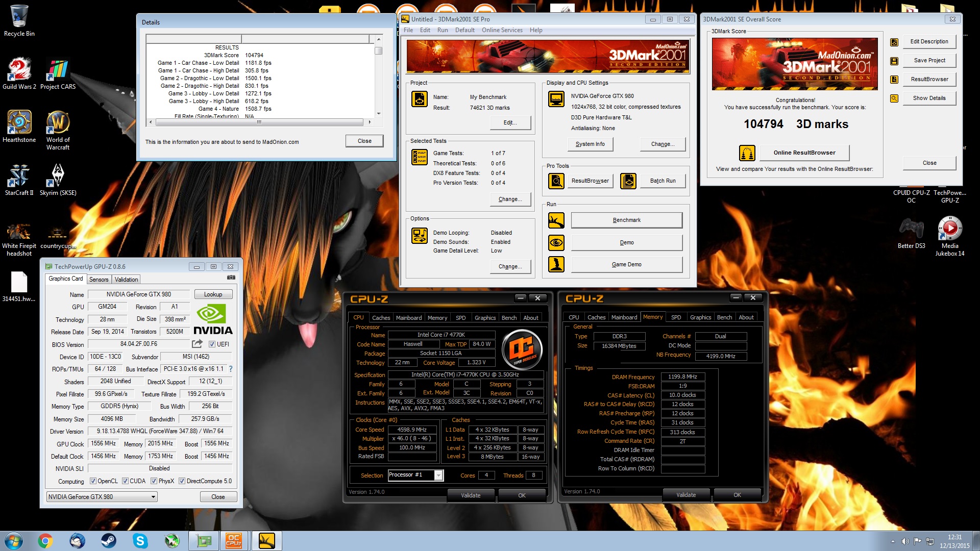Click the Bus Interface question mark icon

point(231,369)
